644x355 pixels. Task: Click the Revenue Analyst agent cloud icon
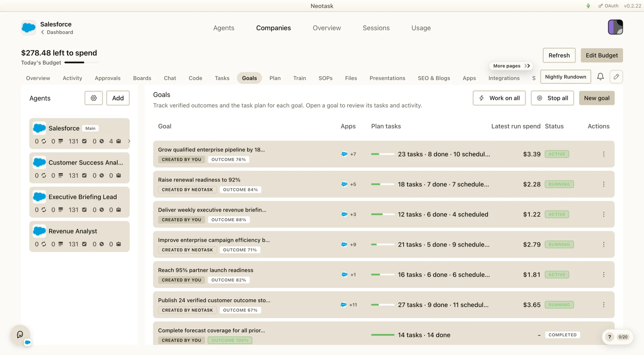(x=39, y=231)
